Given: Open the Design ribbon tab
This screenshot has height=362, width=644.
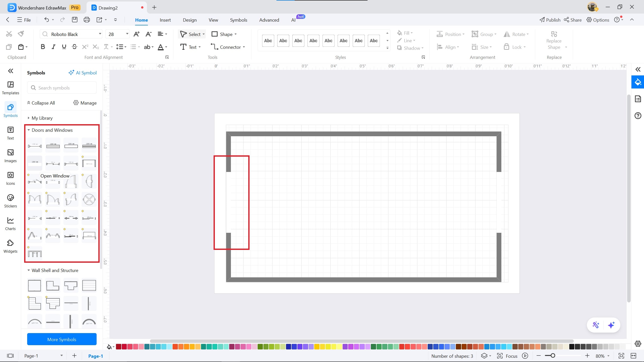Looking at the screenshot, I should point(190,20).
